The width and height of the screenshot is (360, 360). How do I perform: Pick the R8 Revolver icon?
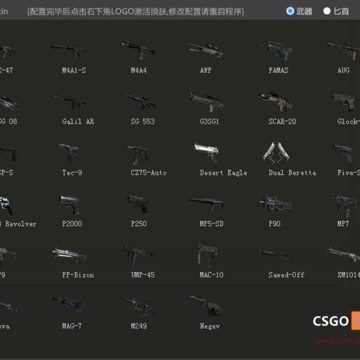pos(7,205)
